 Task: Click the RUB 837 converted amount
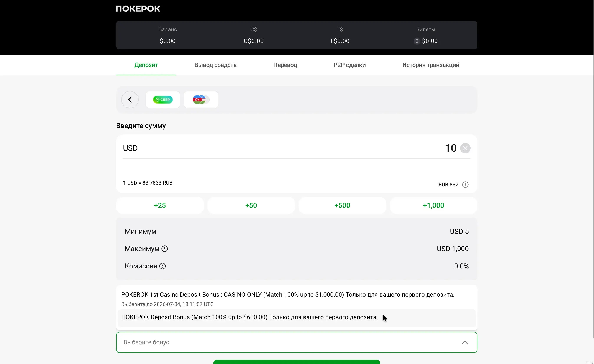pos(448,185)
